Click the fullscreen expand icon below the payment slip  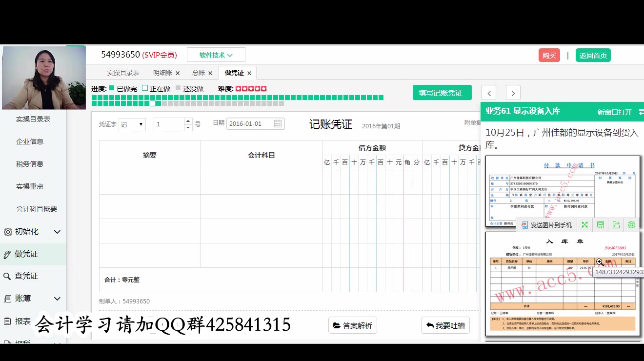pyautogui.click(x=584, y=224)
